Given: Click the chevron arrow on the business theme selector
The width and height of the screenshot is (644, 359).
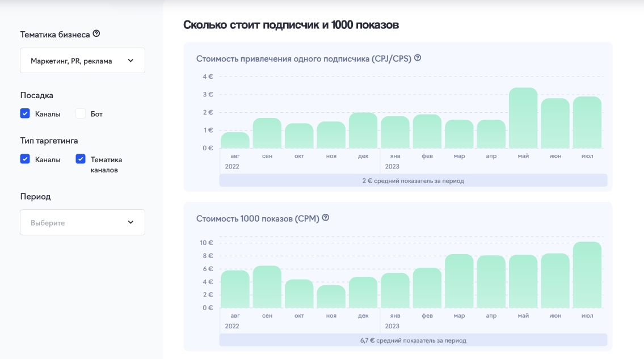Looking at the screenshot, I should click(x=131, y=60).
